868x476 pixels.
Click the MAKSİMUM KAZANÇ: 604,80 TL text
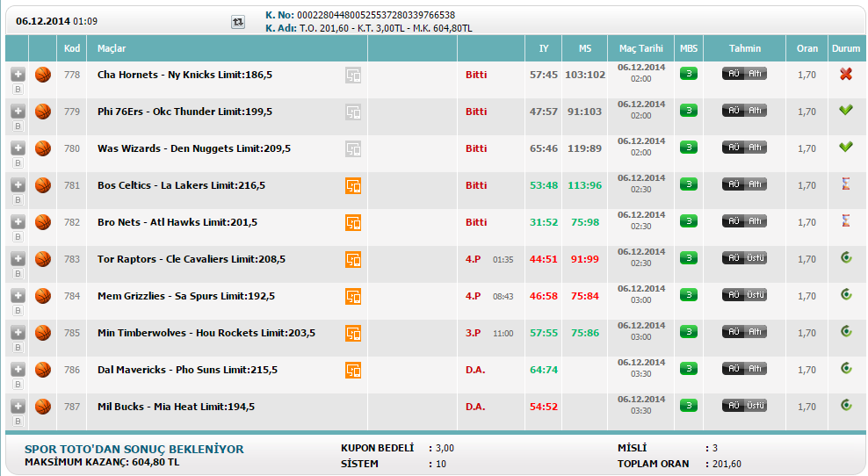pos(102,462)
